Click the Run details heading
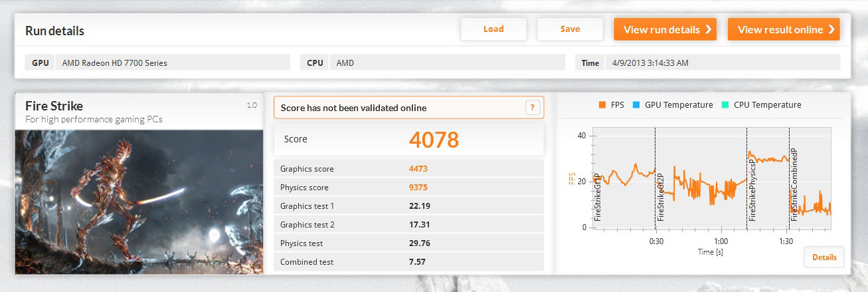This screenshot has width=868, height=292. 54,31
